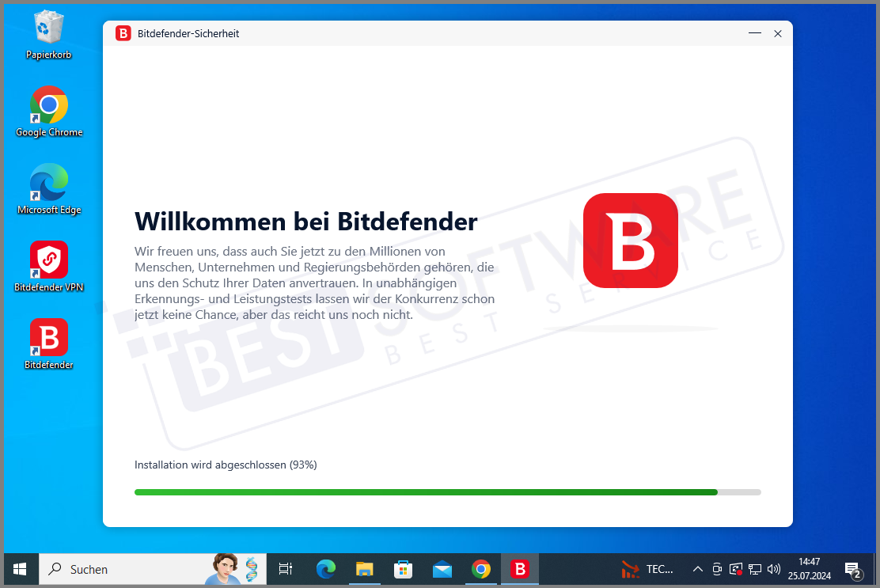Open the Action Center notifications

coord(853,569)
